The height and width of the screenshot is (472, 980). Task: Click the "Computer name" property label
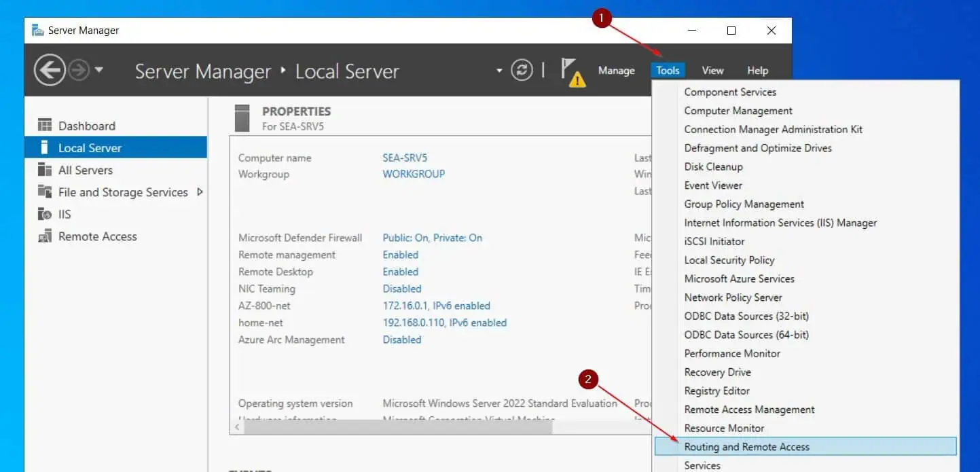(275, 158)
